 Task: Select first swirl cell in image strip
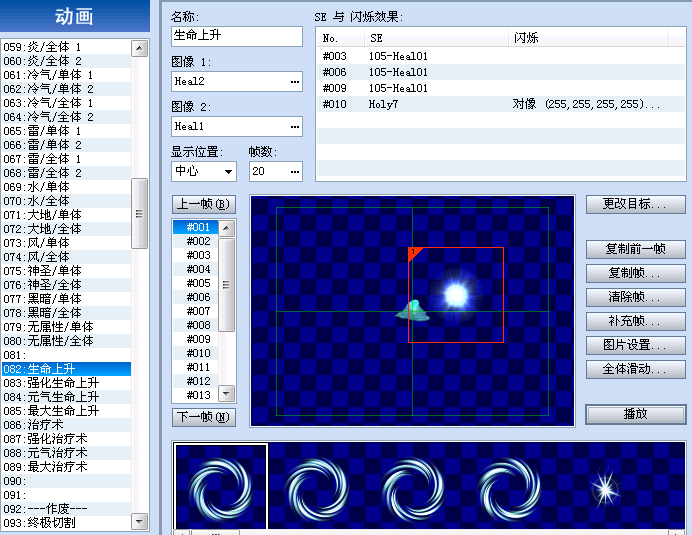coord(221,486)
